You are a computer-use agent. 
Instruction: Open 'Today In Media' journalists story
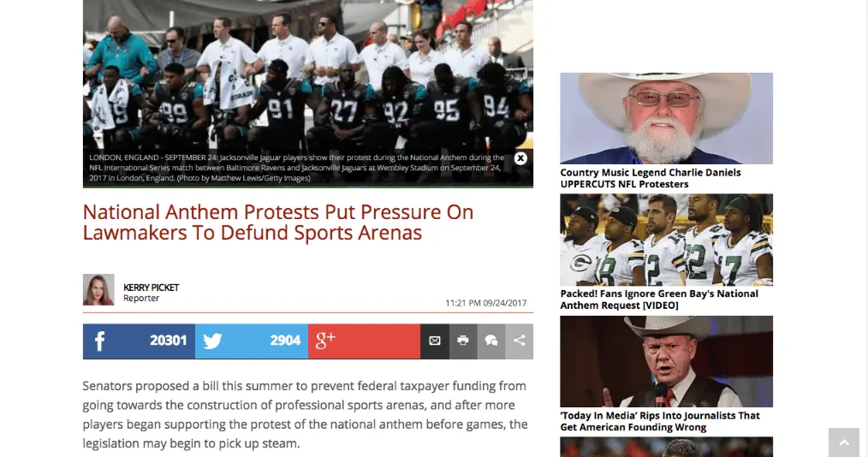click(660, 421)
